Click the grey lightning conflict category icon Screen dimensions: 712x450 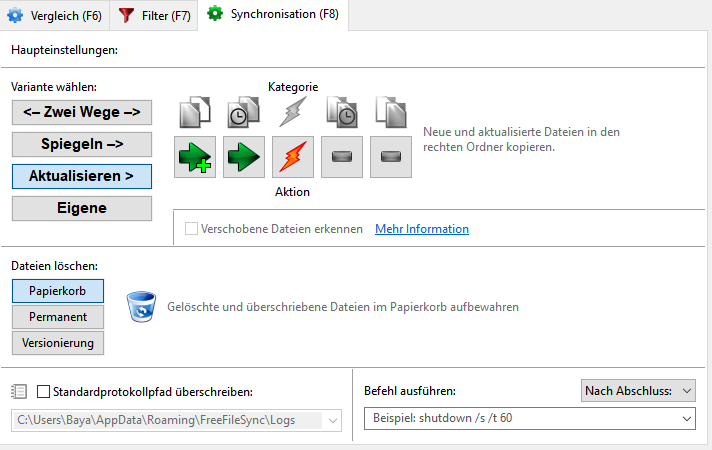tap(293, 112)
